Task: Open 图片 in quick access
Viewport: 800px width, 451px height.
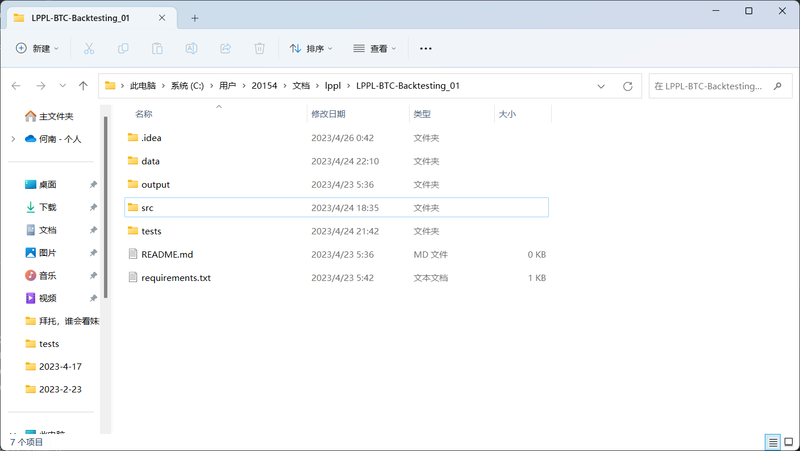Action: pos(41,253)
